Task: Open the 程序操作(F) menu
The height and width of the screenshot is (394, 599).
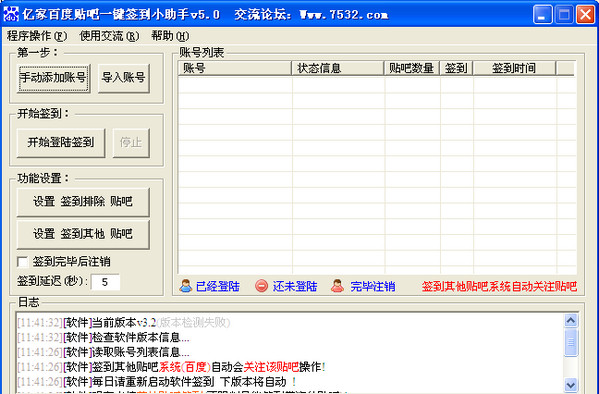Action: click(37, 36)
